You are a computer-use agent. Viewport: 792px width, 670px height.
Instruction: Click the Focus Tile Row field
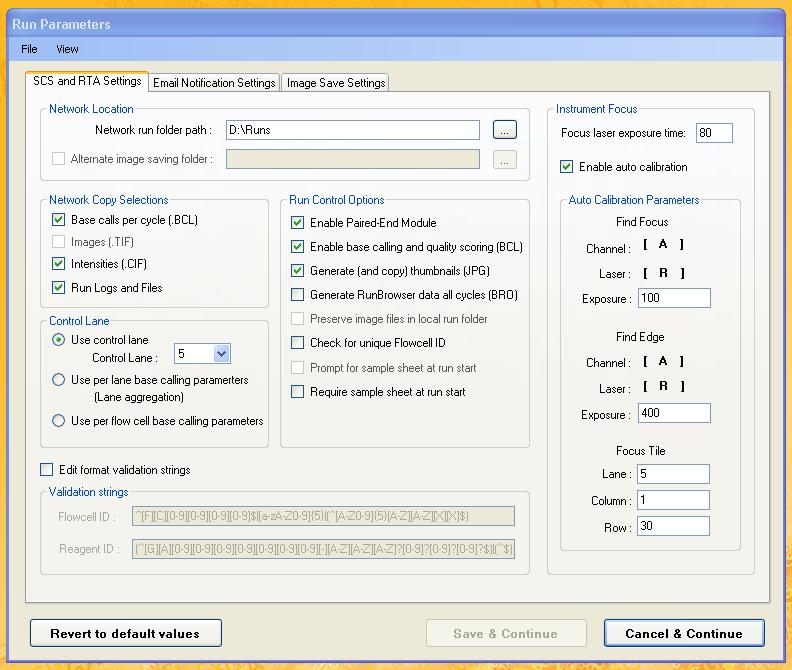673,526
